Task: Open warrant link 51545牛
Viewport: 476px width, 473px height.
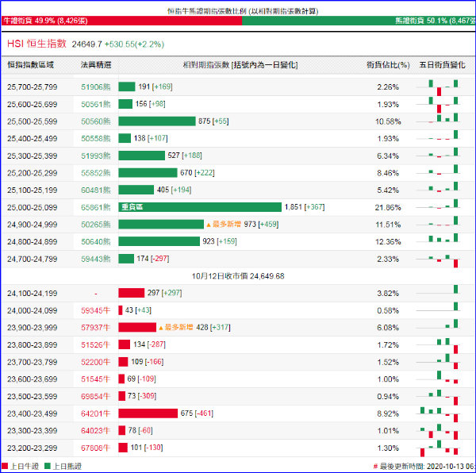Action: click(x=95, y=379)
